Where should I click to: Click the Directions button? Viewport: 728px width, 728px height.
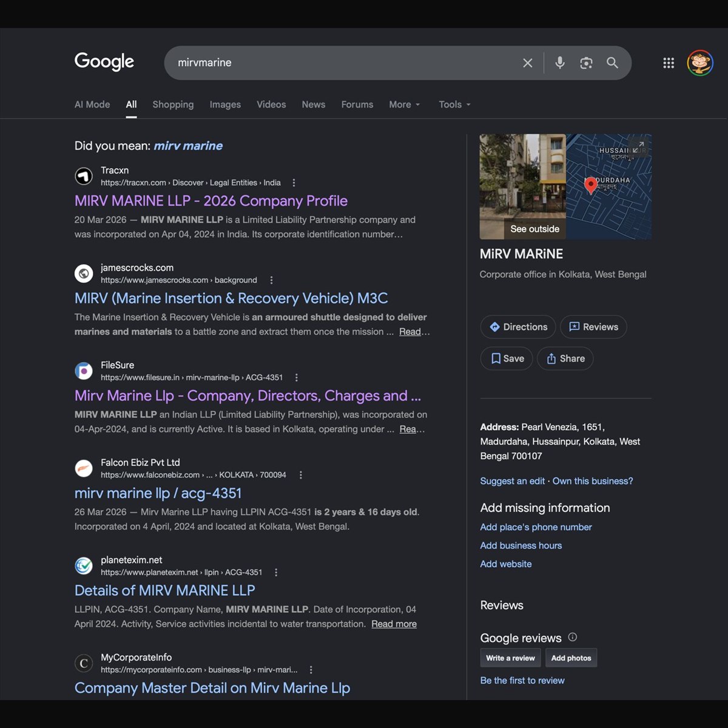coord(518,327)
